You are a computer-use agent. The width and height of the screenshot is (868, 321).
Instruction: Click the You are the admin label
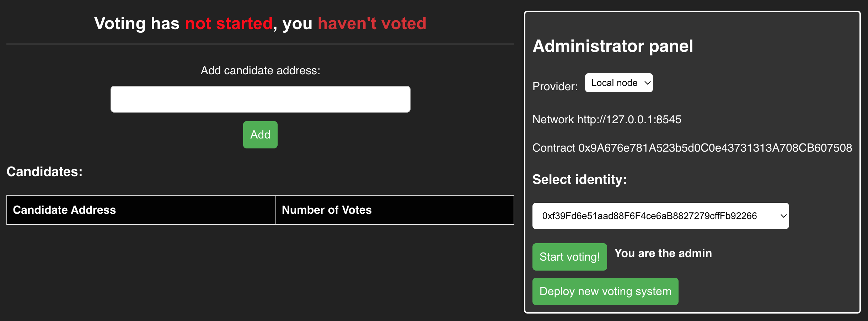click(x=663, y=253)
